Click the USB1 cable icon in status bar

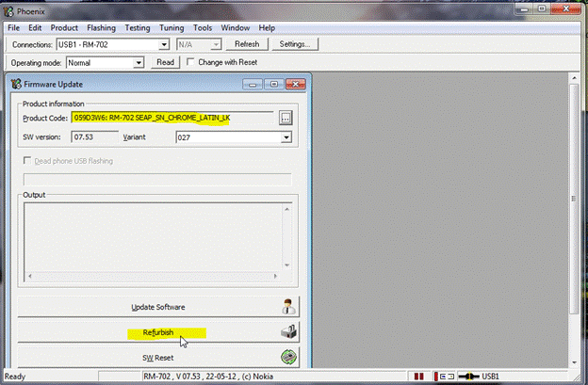click(468, 377)
